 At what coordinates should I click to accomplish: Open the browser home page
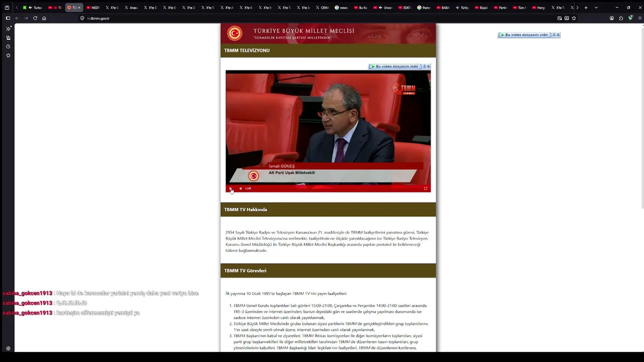point(44,18)
